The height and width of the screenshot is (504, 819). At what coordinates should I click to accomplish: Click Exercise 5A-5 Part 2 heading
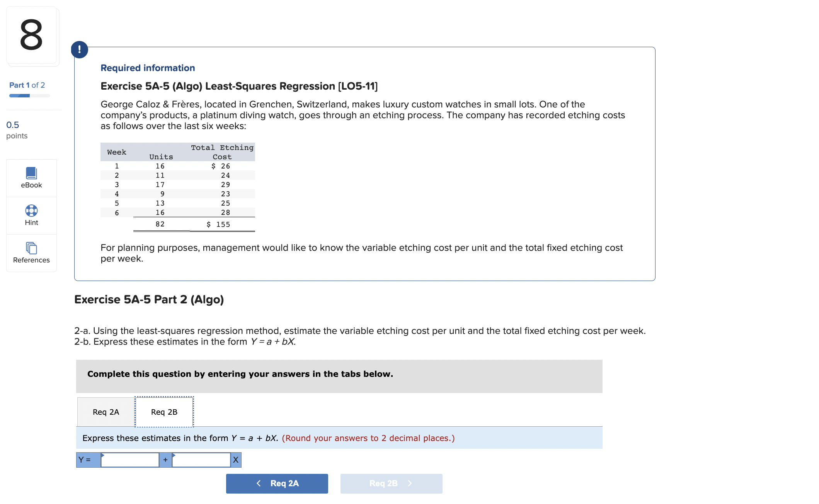coord(149,299)
